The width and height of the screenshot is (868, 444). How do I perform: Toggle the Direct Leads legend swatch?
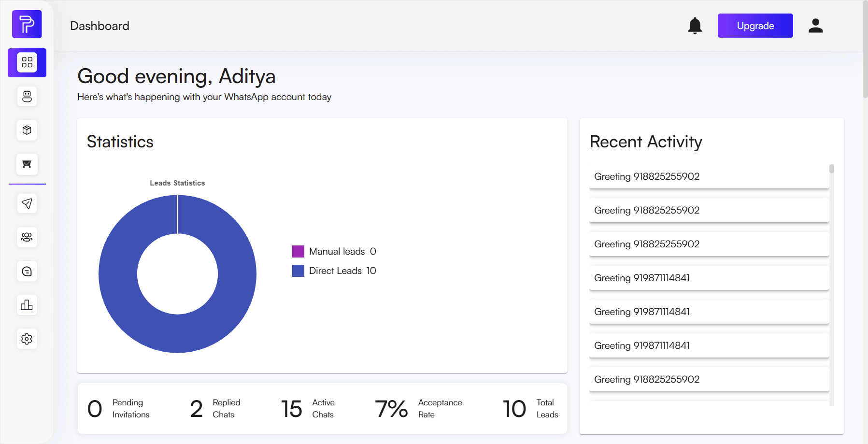click(298, 271)
